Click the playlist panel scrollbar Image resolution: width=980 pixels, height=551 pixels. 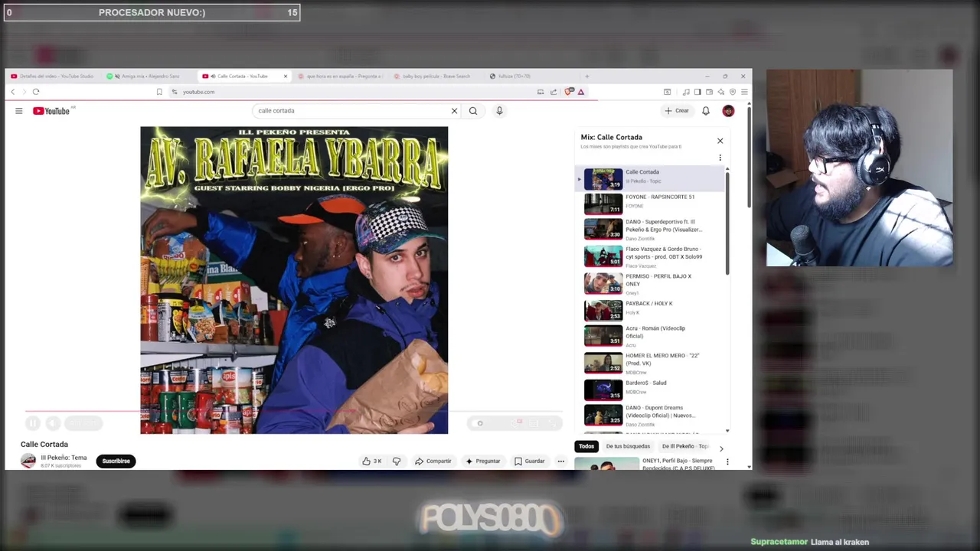pyautogui.click(x=727, y=223)
